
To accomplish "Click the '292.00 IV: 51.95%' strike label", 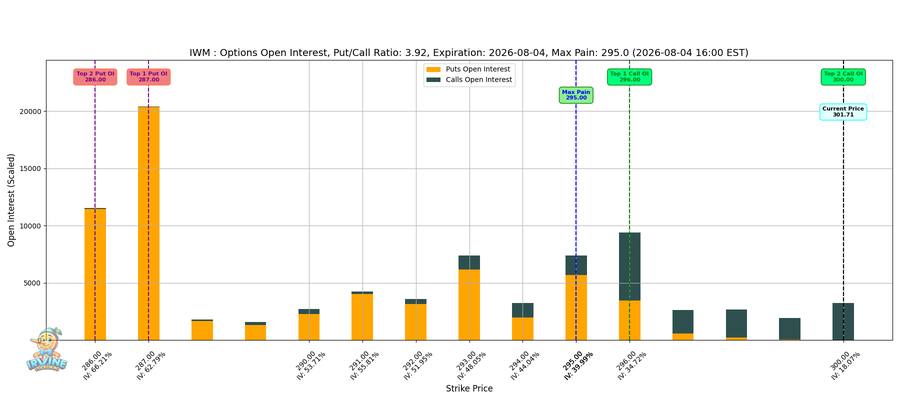I will tap(417, 365).
